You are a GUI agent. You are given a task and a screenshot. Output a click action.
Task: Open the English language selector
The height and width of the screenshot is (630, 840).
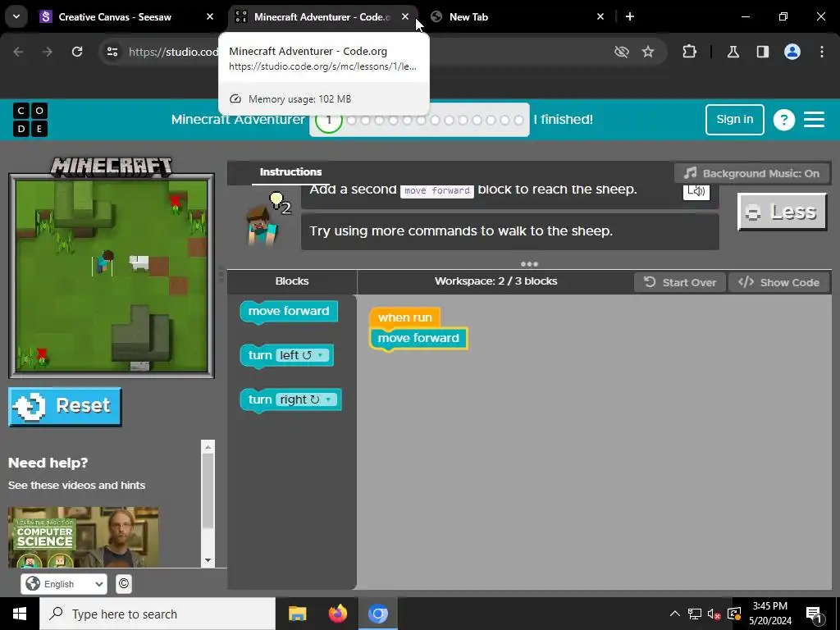[64, 583]
